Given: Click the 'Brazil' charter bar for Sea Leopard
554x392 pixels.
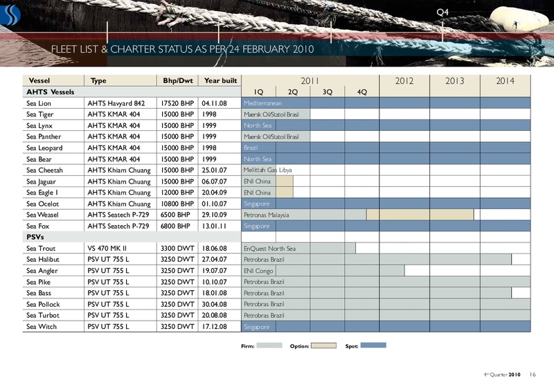Looking at the screenshot, I should (386, 148).
